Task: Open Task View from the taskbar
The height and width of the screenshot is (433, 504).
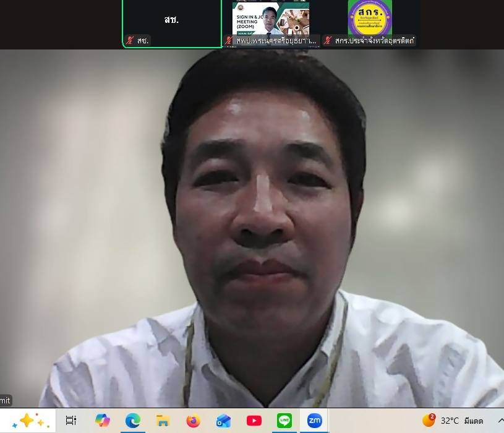Action: point(71,421)
